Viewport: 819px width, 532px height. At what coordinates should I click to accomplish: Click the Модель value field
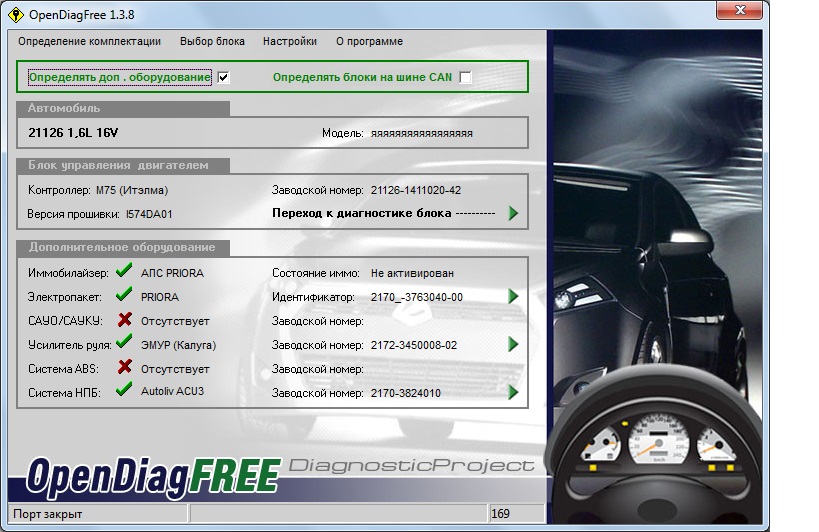tap(422, 134)
